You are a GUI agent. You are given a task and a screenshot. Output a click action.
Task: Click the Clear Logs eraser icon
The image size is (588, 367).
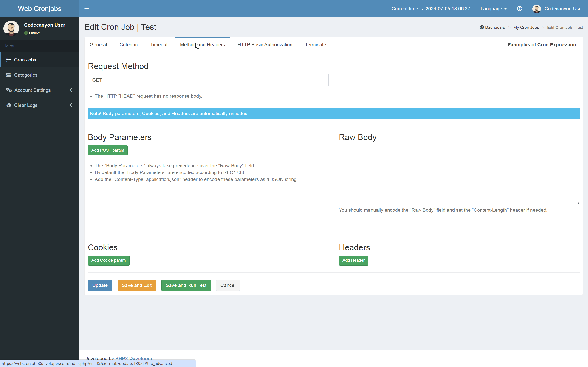[x=9, y=105]
